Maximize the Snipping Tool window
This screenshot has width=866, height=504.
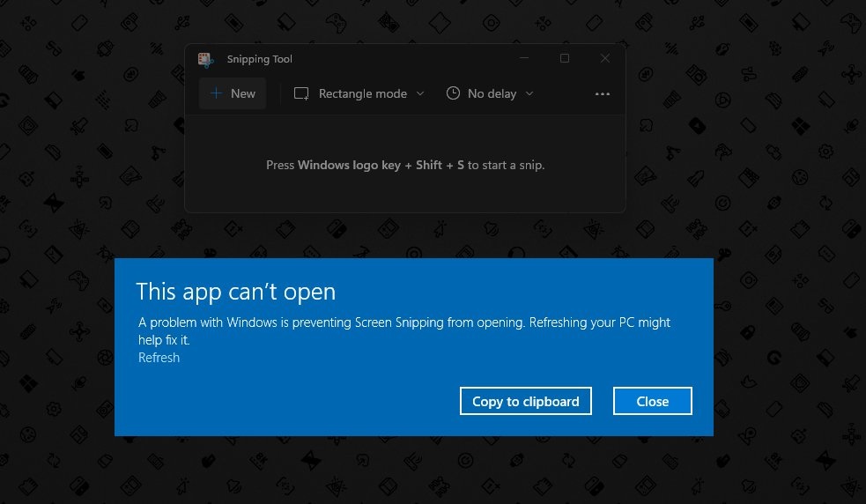[565, 59]
